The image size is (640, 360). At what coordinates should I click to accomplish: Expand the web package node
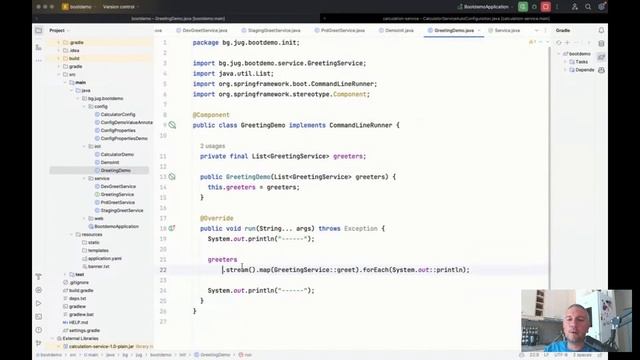84,218
